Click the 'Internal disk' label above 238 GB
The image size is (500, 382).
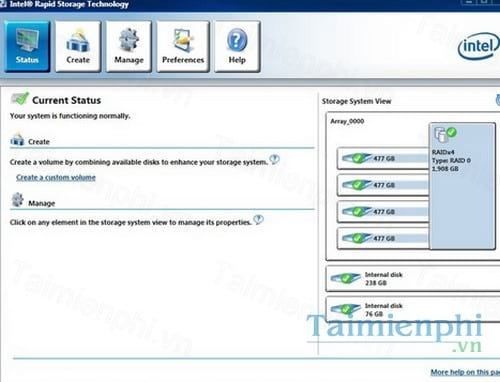(x=384, y=275)
